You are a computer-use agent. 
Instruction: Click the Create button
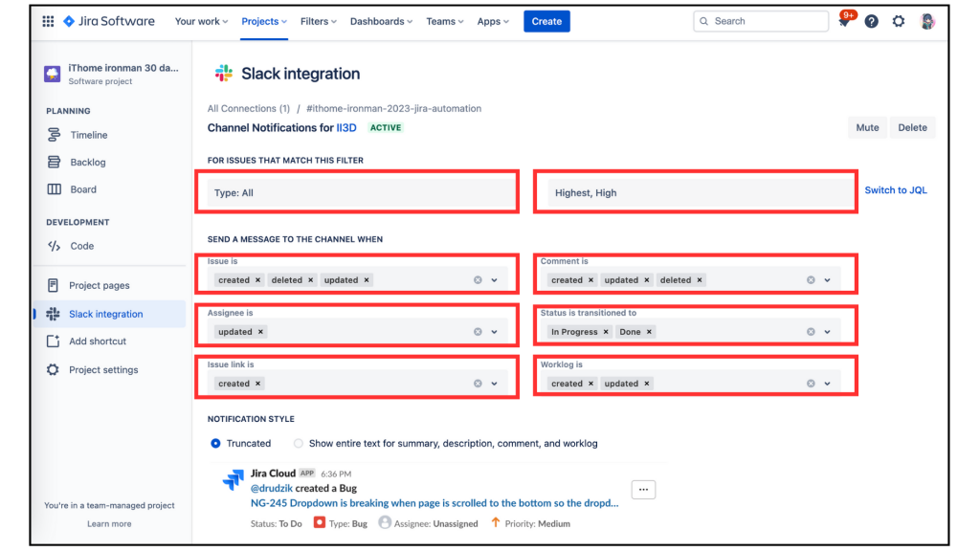click(x=546, y=21)
